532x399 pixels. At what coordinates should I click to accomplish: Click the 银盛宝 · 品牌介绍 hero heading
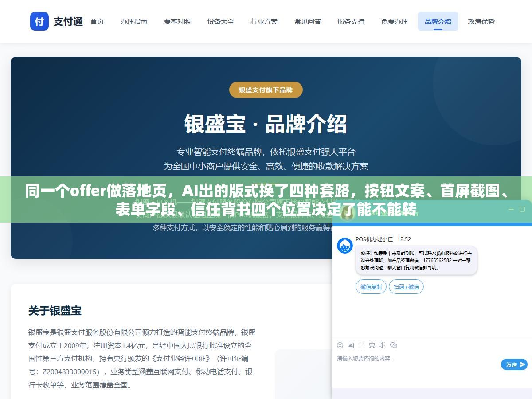point(266,125)
